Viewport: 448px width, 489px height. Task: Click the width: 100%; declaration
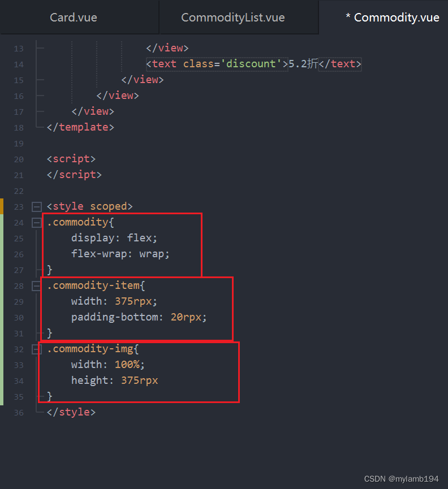coord(108,365)
